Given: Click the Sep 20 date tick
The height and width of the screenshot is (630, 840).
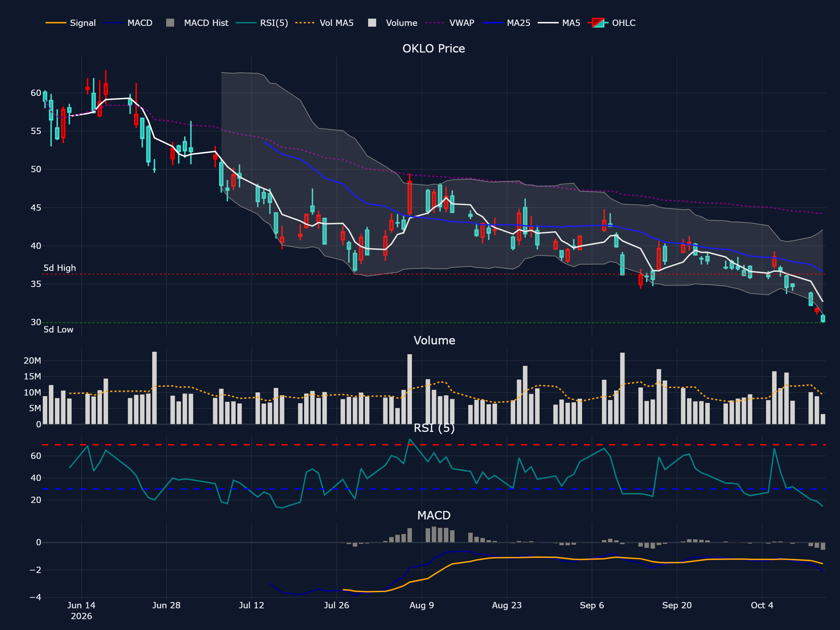Looking at the screenshot, I should click(x=677, y=605).
